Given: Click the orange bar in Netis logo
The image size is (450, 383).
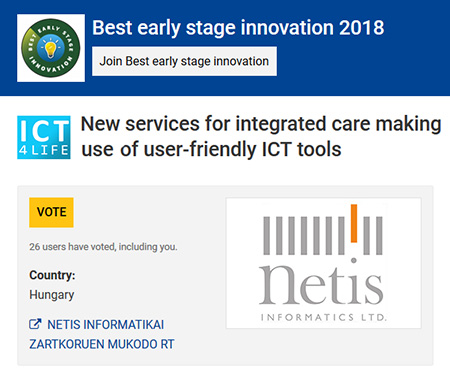Looking at the screenshot, I should point(354,223).
